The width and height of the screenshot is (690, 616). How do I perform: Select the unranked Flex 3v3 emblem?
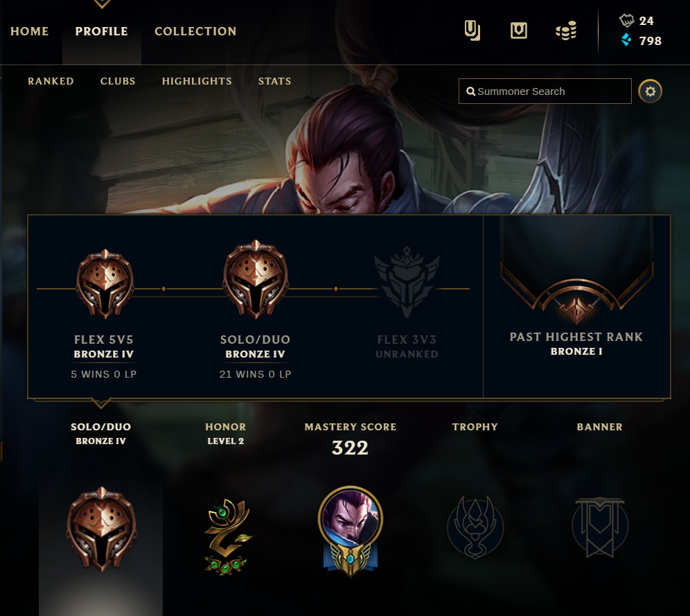pyautogui.click(x=407, y=281)
